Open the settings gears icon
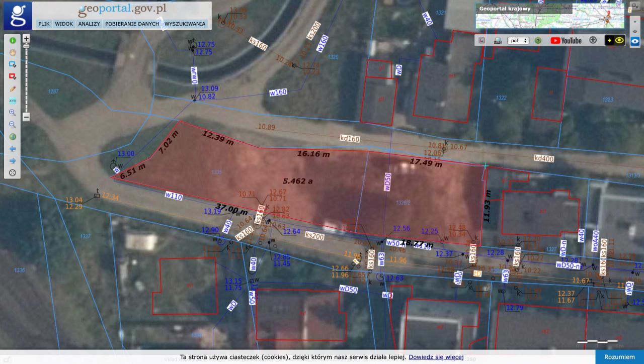 [x=634, y=5]
